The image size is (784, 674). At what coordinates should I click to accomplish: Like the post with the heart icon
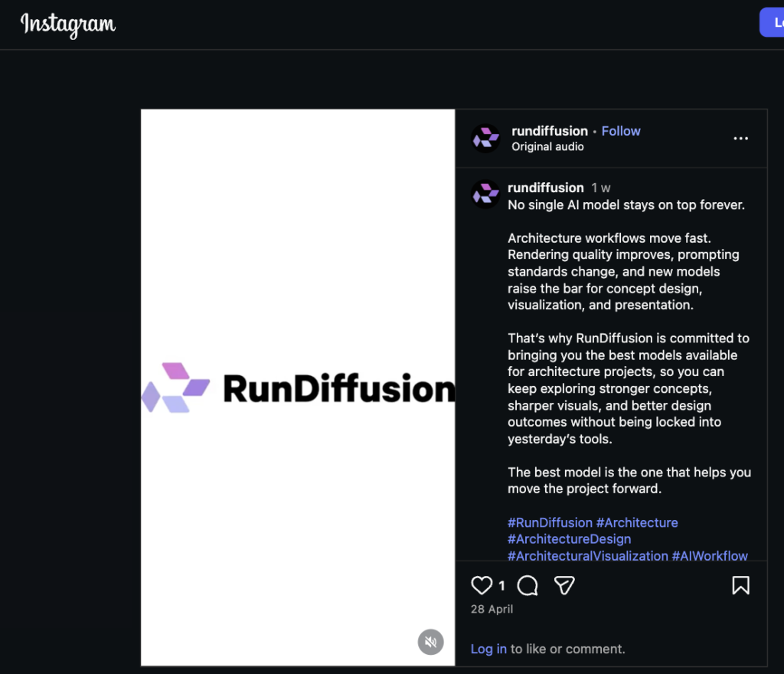[x=482, y=585]
